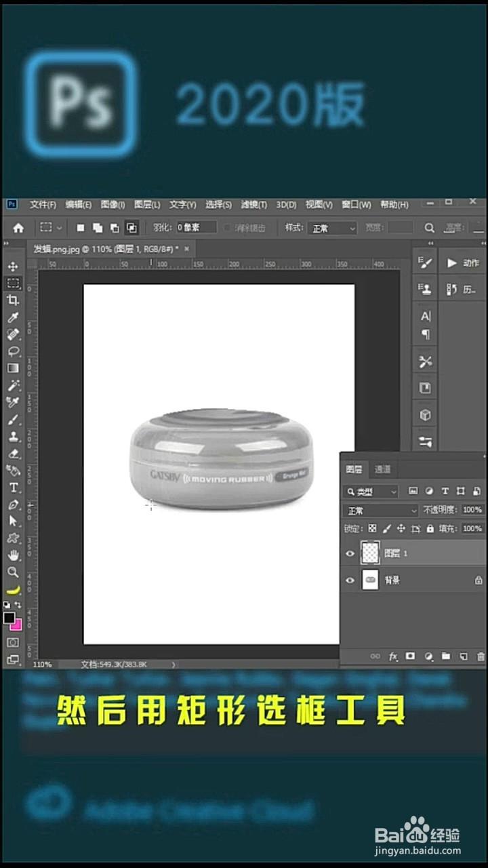The image size is (488, 868).
Task: Select the Crop tool
Action: click(x=13, y=300)
